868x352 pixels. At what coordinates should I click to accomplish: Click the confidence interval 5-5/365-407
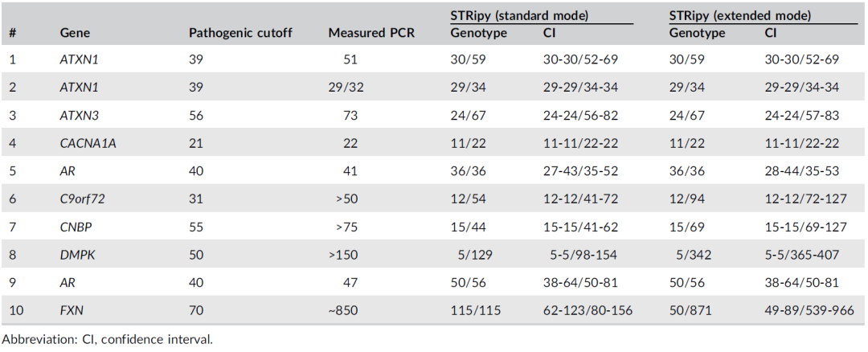[802, 255]
